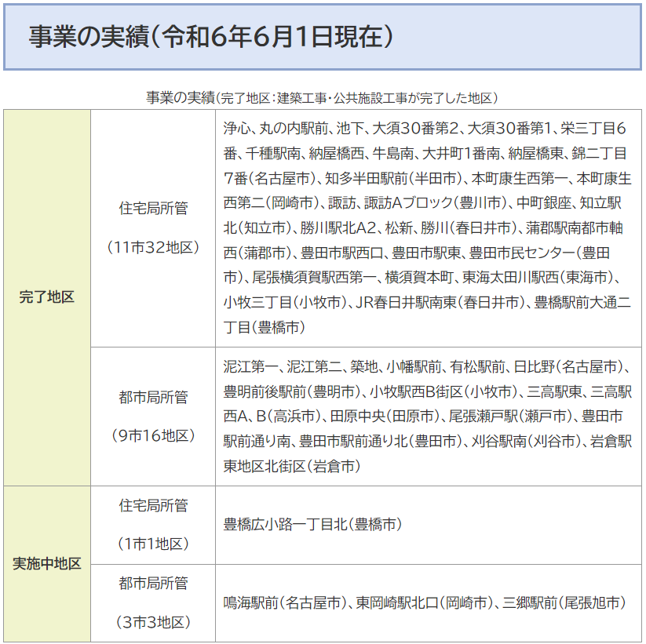This screenshot has width=646, height=644.
Task: Select the 都市局所管 (9市16地区) cell
Action: pyautogui.click(x=153, y=417)
